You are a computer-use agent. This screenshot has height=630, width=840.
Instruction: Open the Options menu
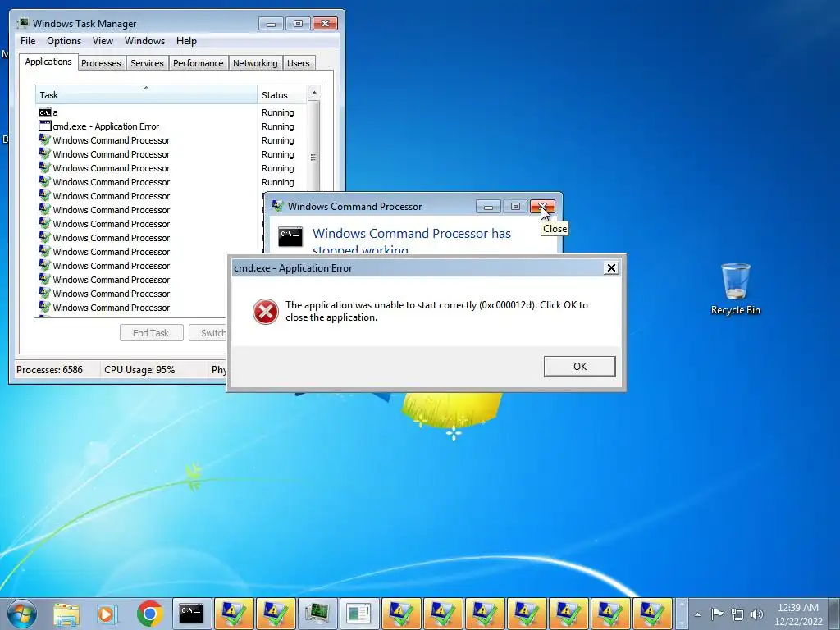(64, 41)
